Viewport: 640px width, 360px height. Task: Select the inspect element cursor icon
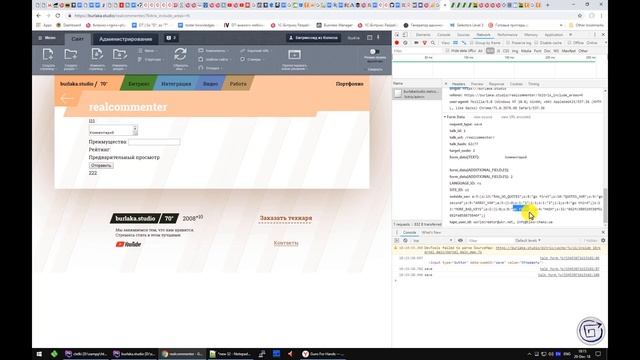pos(397,35)
